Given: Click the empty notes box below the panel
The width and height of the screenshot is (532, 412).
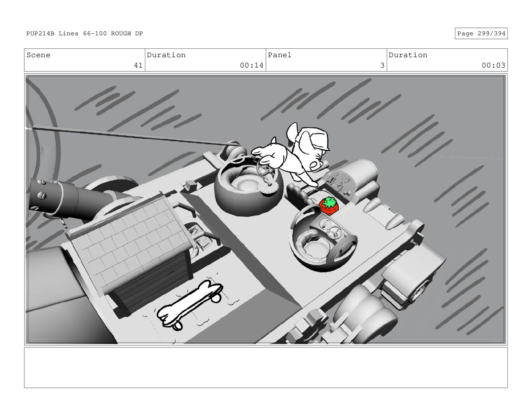Looking at the screenshot, I should pos(266,368).
